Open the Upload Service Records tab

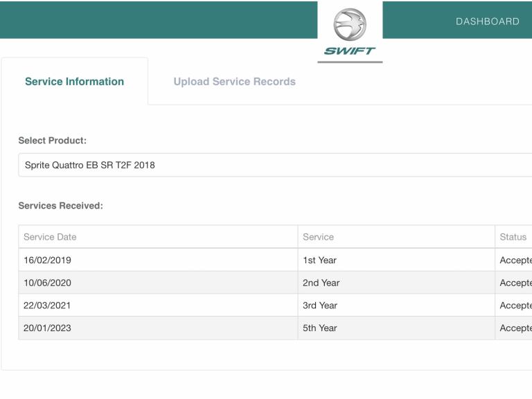234,82
